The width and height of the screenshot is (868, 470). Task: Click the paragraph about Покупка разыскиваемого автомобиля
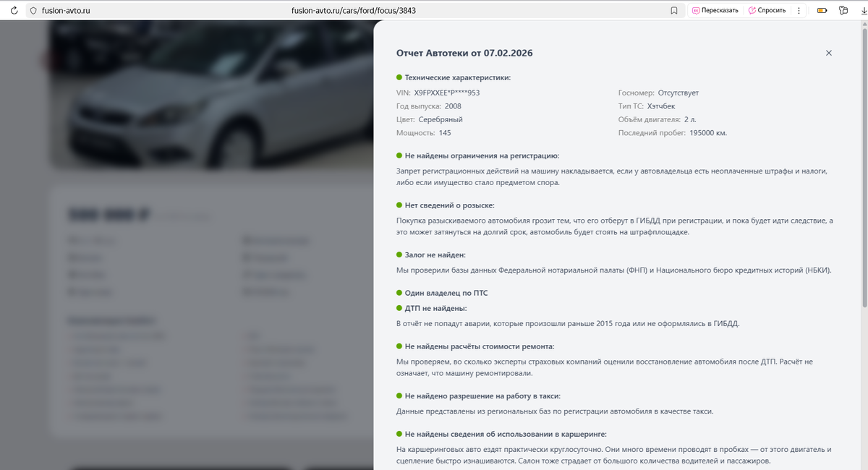pyautogui.click(x=615, y=226)
